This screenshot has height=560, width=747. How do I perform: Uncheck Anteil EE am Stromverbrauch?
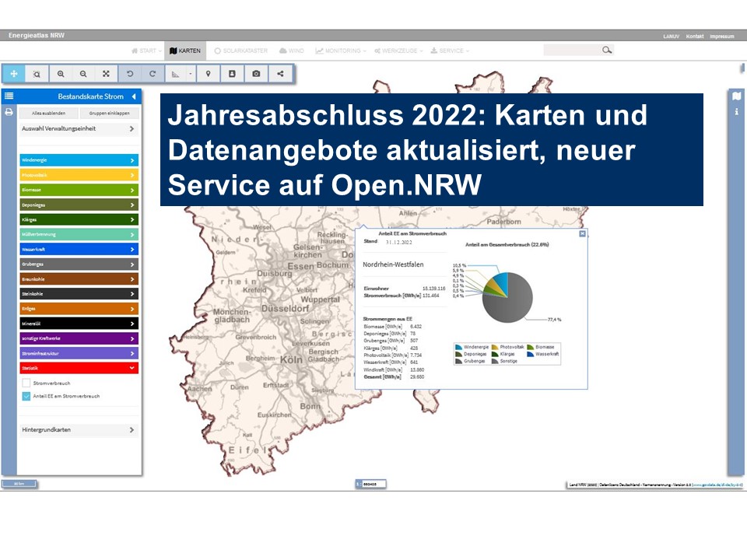click(26, 396)
